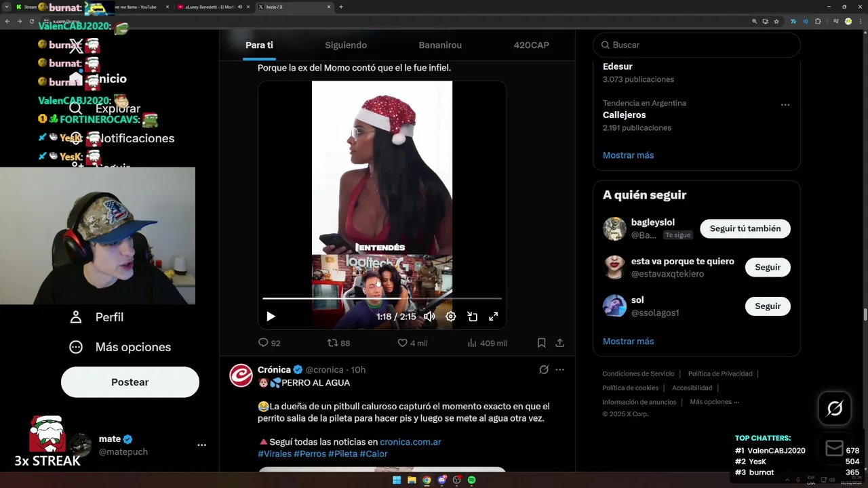Open more options for Callejeros trend
The image size is (868, 488).
(x=785, y=105)
